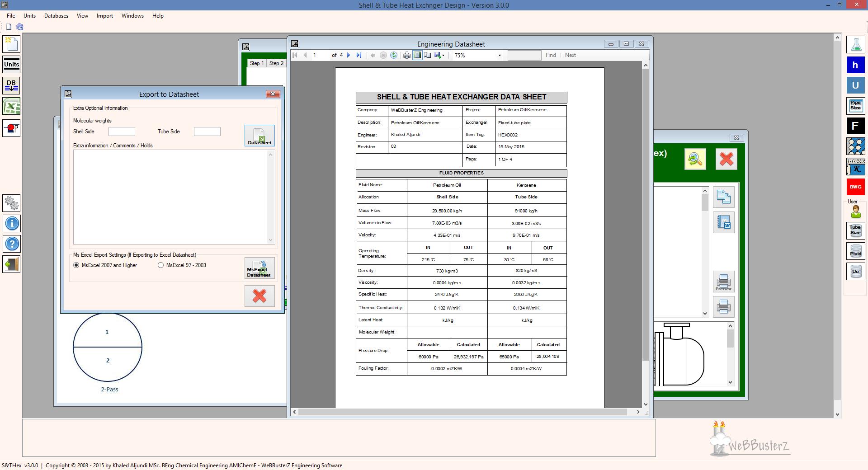Click the small database toolbar icon
868x470 pixels.
(x=19, y=27)
